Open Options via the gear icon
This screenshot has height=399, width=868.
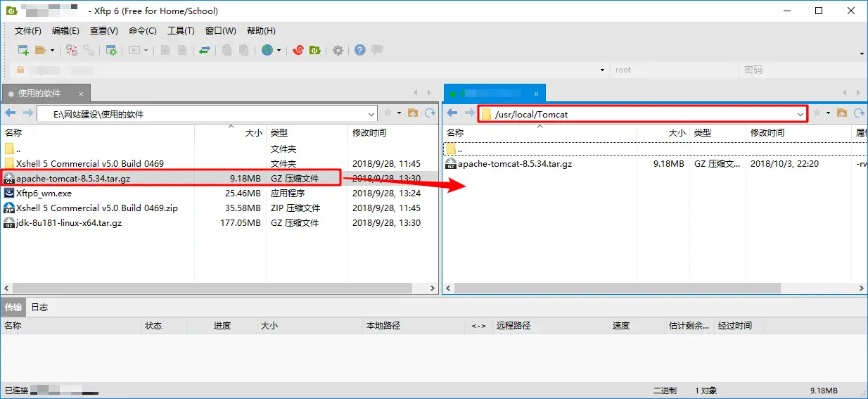(338, 50)
